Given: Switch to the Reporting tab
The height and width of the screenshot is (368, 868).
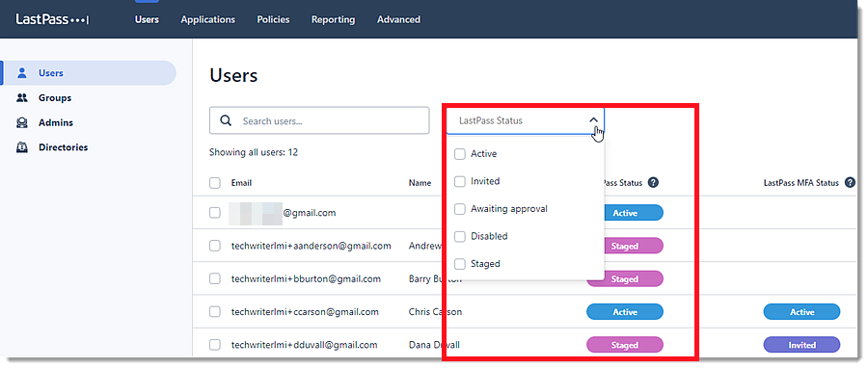Looking at the screenshot, I should click(334, 19).
